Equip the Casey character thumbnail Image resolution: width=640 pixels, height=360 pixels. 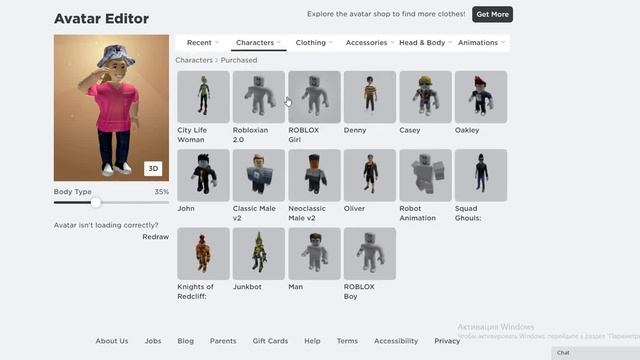click(x=425, y=97)
